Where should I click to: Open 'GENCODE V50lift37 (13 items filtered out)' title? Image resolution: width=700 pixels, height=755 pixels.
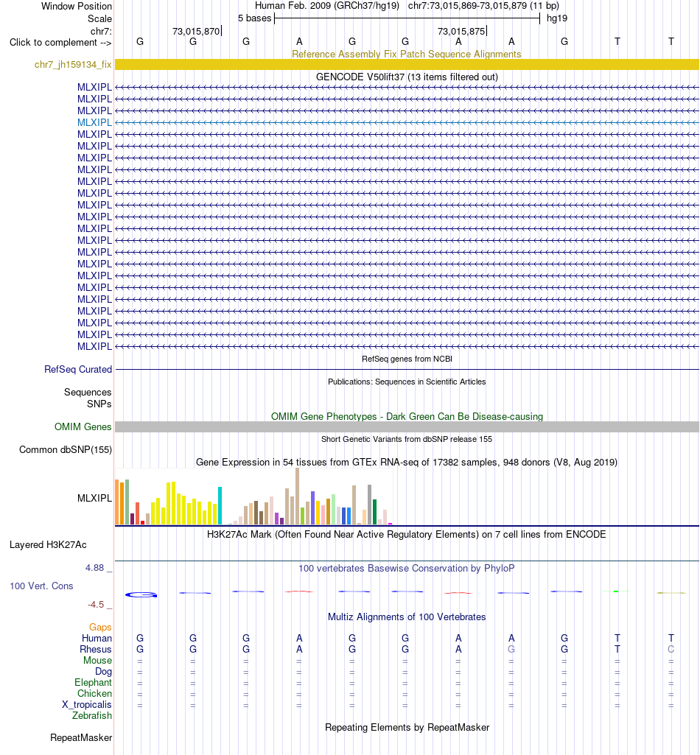[x=407, y=77]
